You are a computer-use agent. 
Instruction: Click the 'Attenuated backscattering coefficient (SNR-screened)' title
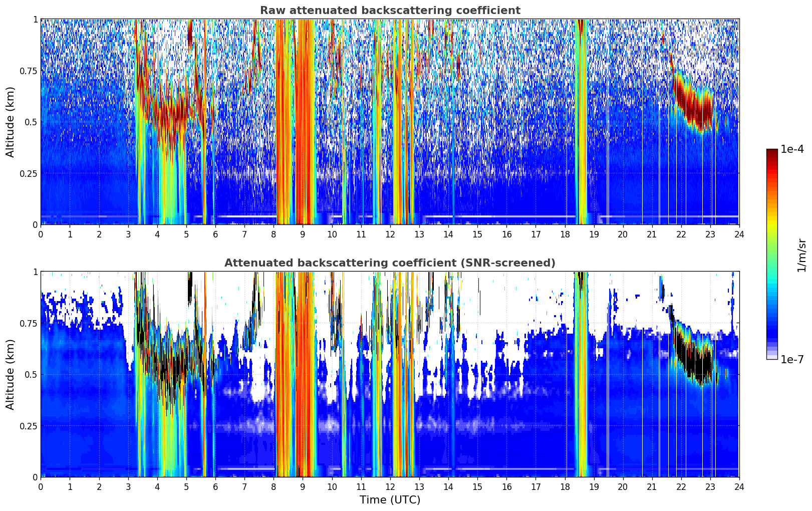click(x=390, y=263)
